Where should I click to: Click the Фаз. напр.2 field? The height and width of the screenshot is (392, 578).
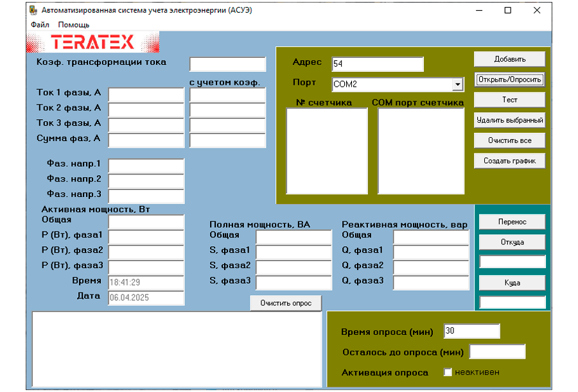(x=146, y=181)
